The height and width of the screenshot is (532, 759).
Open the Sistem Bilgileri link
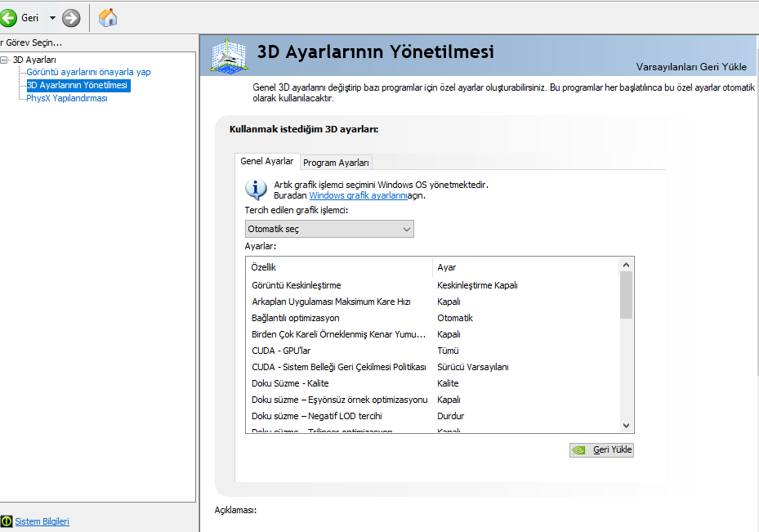point(42,522)
